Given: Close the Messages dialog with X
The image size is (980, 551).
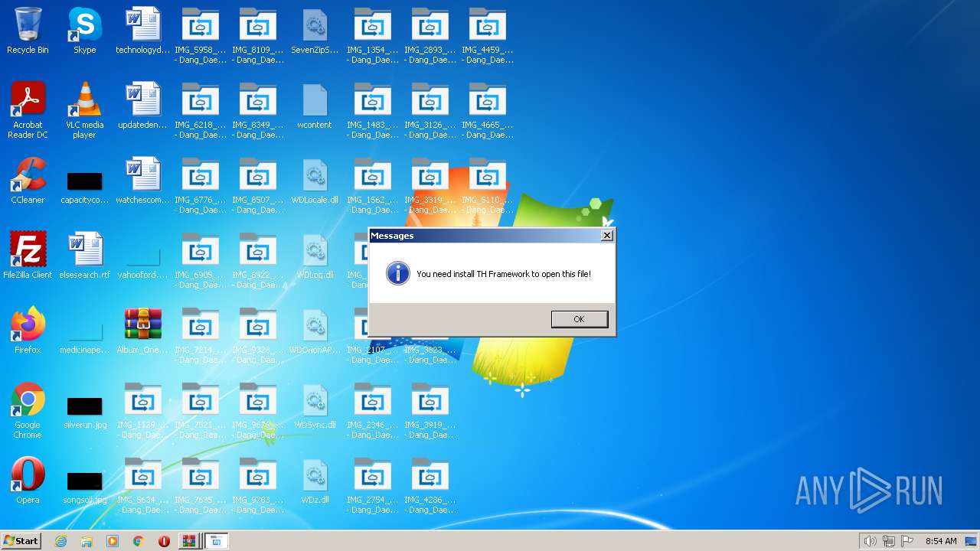Looking at the screenshot, I should pos(607,236).
